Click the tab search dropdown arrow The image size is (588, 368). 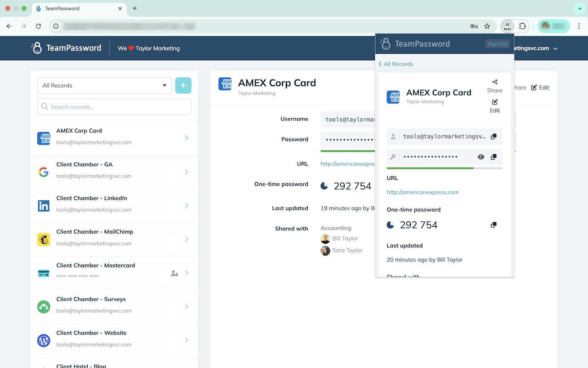[579, 8]
